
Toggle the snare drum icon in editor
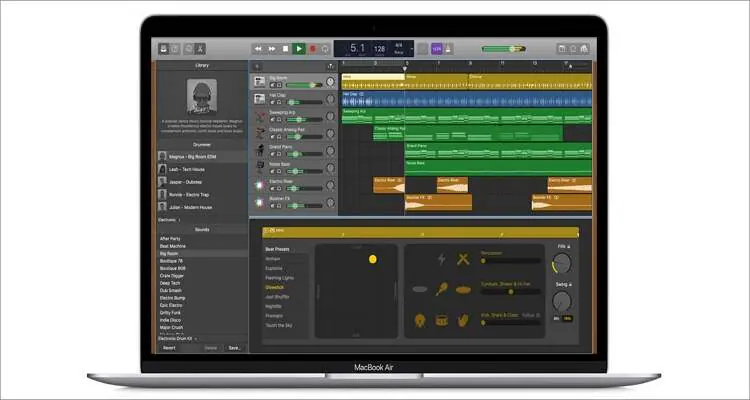441,321
